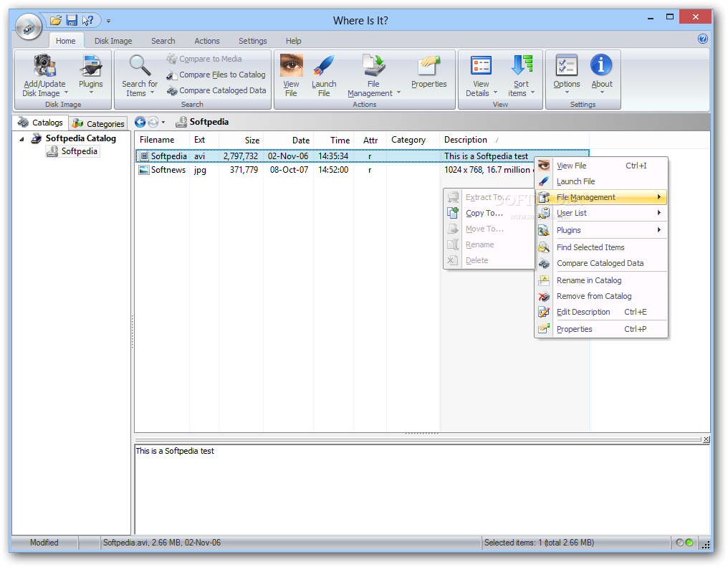
Task: Sort by the Date column header
Action: (x=288, y=140)
